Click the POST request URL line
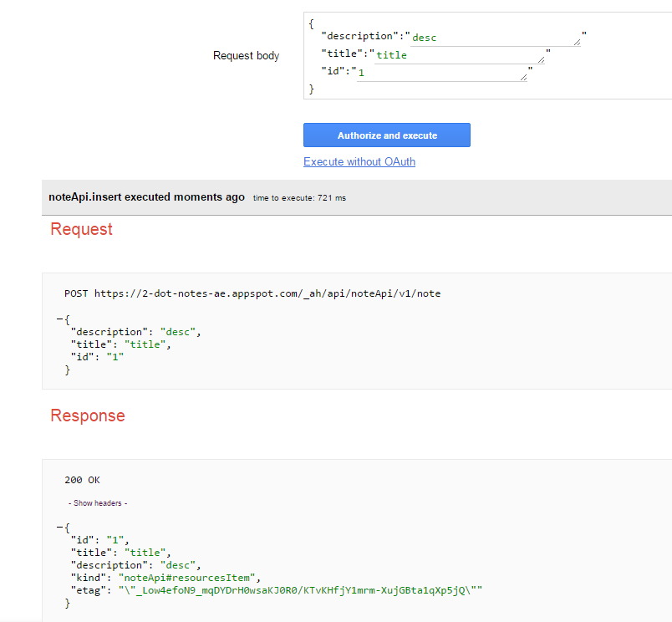The width and height of the screenshot is (672, 622). coord(252,293)
